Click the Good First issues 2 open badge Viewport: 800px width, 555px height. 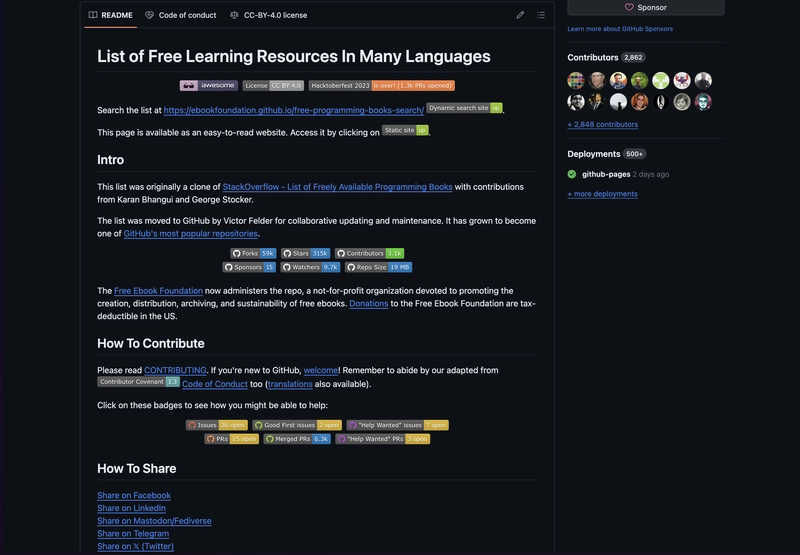pyautogui.click(x=297, y=425)
